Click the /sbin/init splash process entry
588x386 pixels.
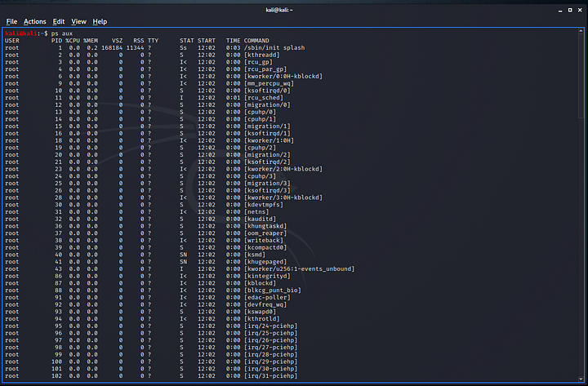coord(276,47)
